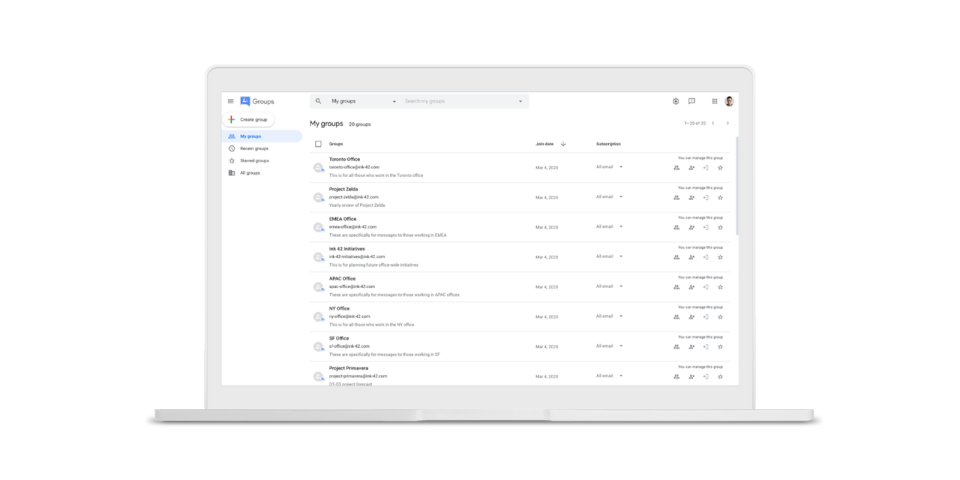Click the user profile avatar
The image size is (960, 480).
pos(729,101)
